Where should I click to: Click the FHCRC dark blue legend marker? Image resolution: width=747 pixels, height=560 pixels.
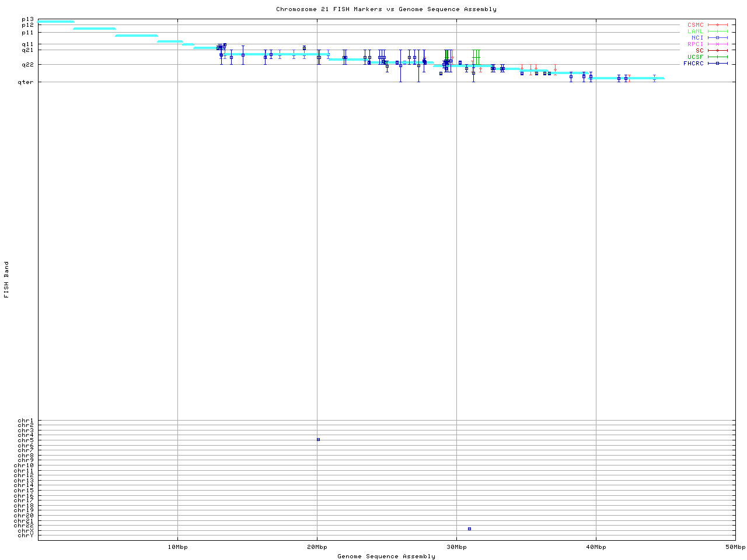pos(717,64)
